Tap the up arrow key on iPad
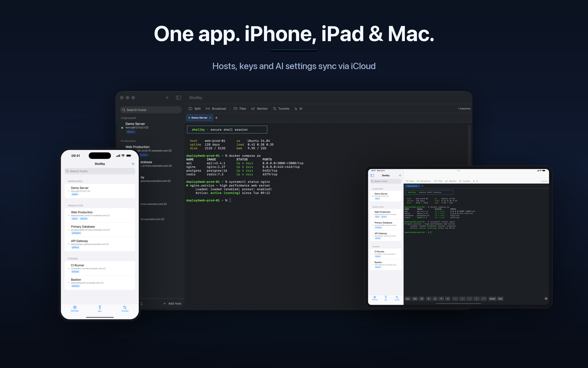588x368 pixels. [x=441, y=299]
